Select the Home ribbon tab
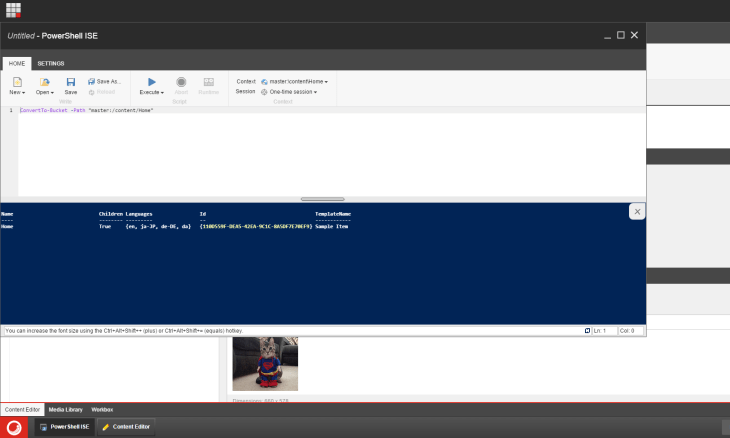 [x=17, y=63]
